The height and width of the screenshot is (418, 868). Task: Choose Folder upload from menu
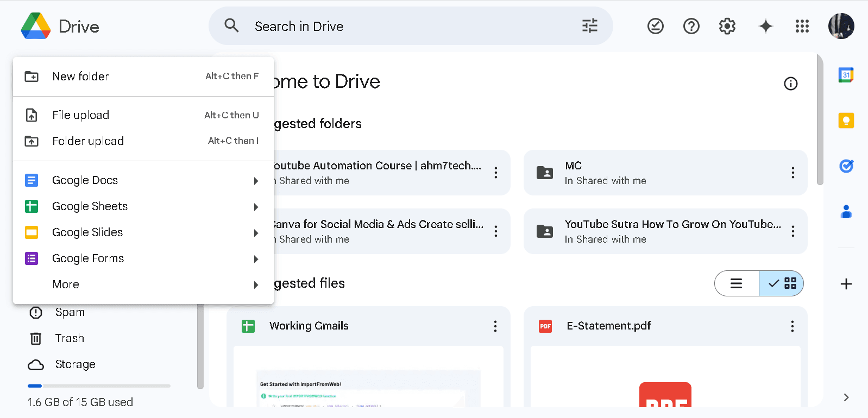pyautogui.click(x=143, y=141)
